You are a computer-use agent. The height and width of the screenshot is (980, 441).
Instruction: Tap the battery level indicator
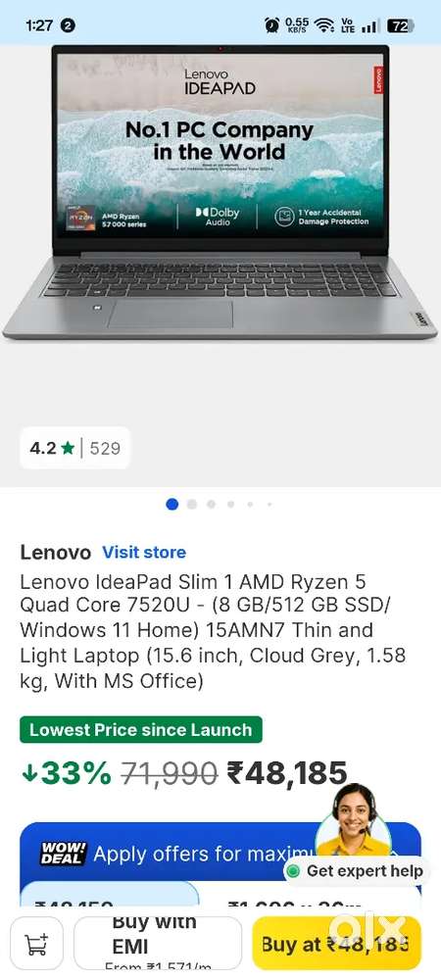click(x=400, y=25)
